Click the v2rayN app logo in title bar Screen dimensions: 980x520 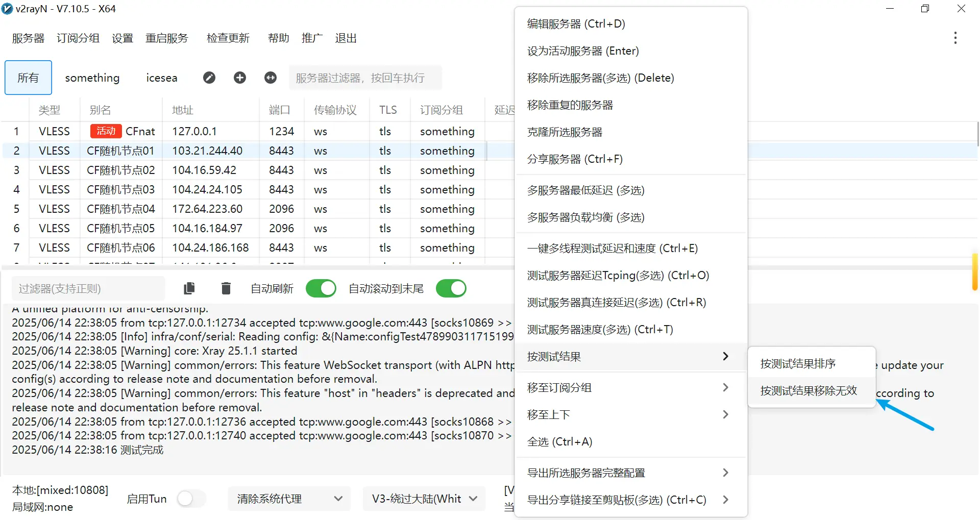[7, 9]
